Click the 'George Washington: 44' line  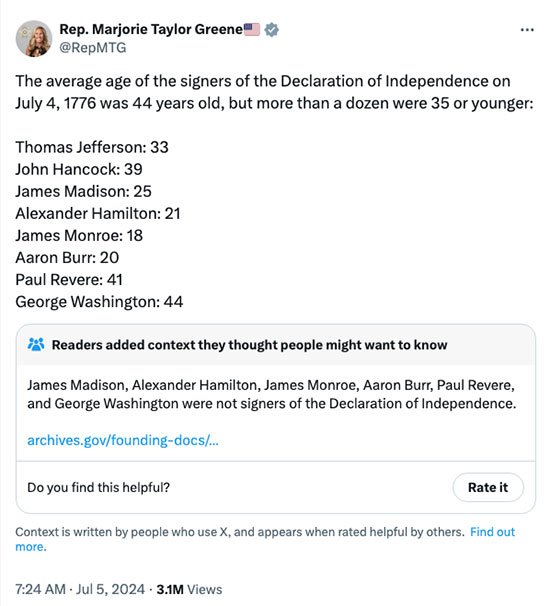click(x=99, y=302)
